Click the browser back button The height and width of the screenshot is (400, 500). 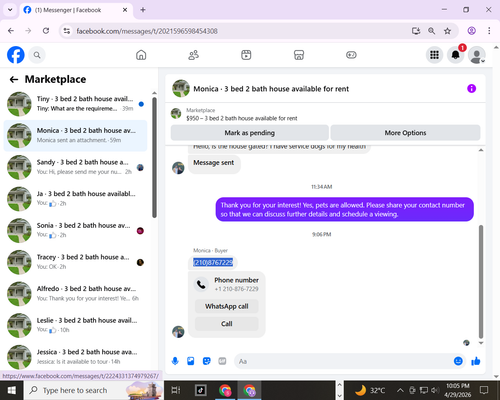pyautogui.click(x=11, y=31)
